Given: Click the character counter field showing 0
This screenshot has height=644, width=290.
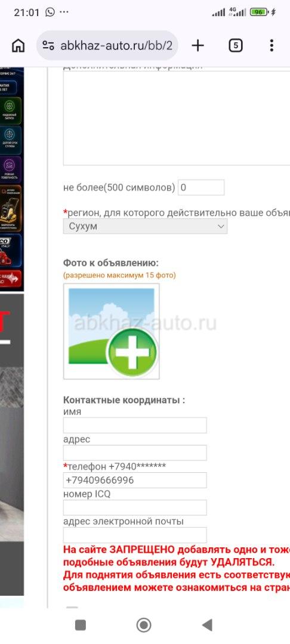Looking at the screenshot, I should point(201,187).
